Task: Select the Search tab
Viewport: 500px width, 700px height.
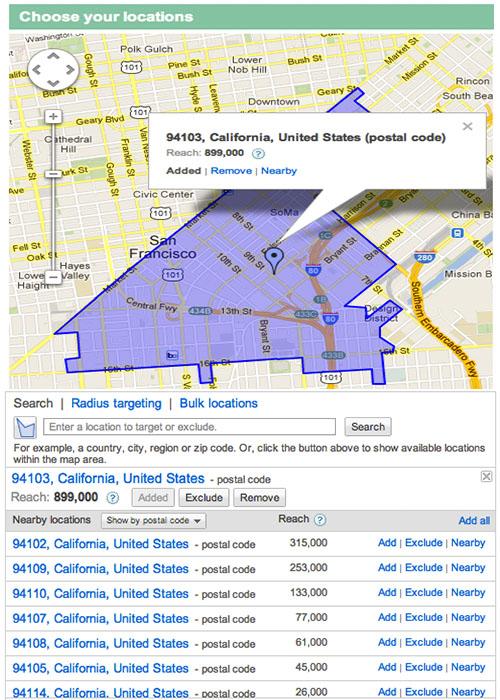Action: [33, 403]
